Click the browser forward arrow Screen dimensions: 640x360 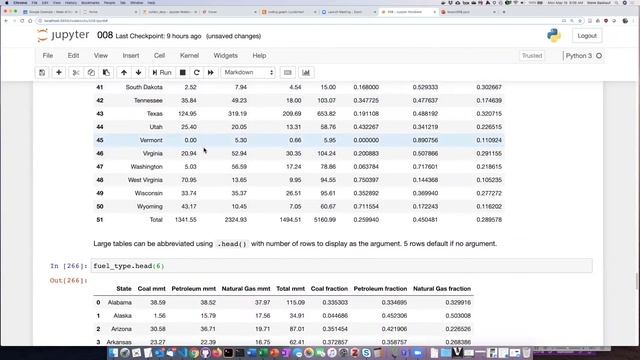pos(14,20)
